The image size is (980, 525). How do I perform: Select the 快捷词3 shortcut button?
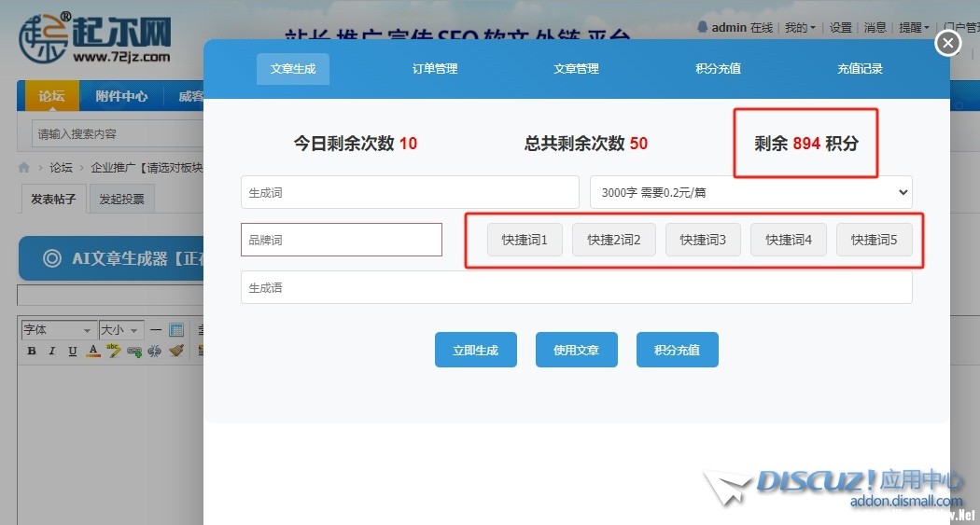[703, 240]
